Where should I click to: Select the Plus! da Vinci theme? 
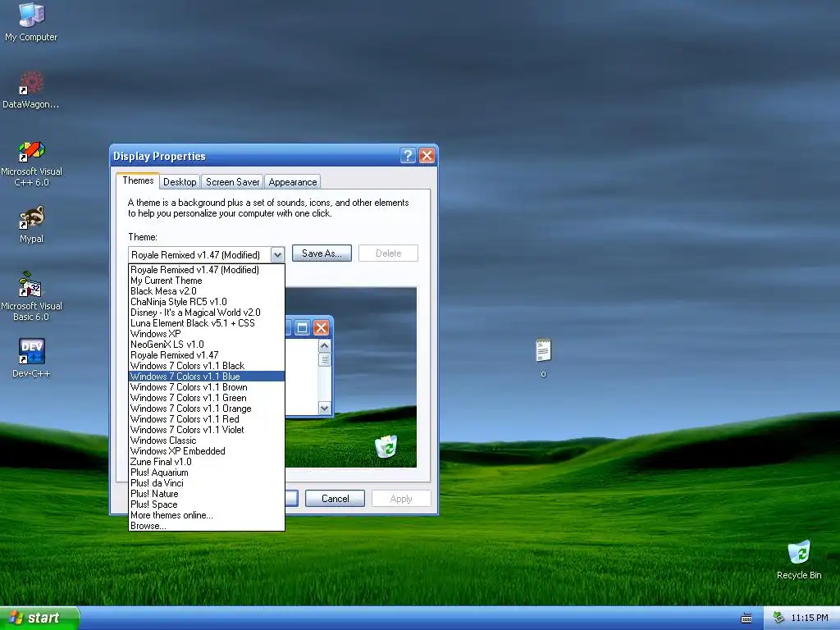206,484
